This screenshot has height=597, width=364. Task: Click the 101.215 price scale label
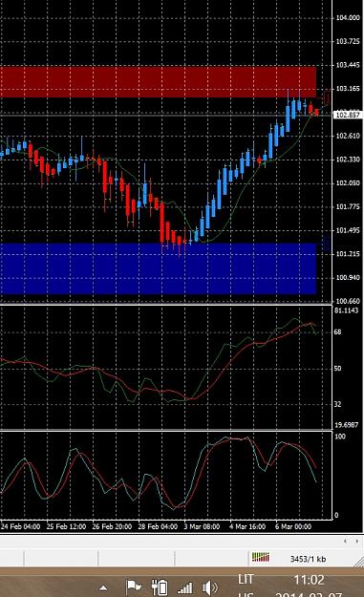[x=348, y=253]
